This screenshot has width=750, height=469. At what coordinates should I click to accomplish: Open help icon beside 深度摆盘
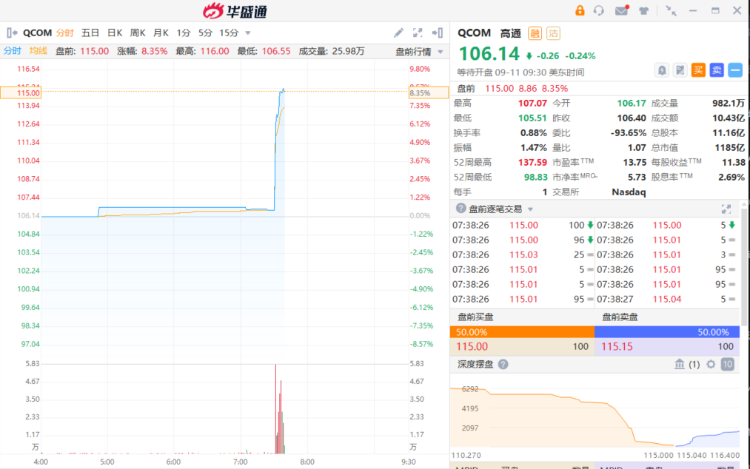pos(503,364)
